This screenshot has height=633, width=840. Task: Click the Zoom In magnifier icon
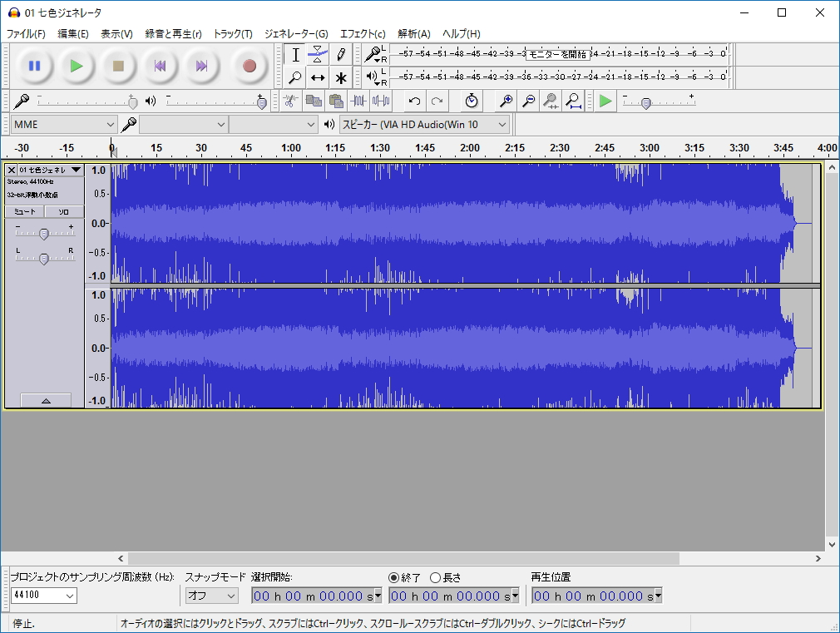(x=505, y=101)
